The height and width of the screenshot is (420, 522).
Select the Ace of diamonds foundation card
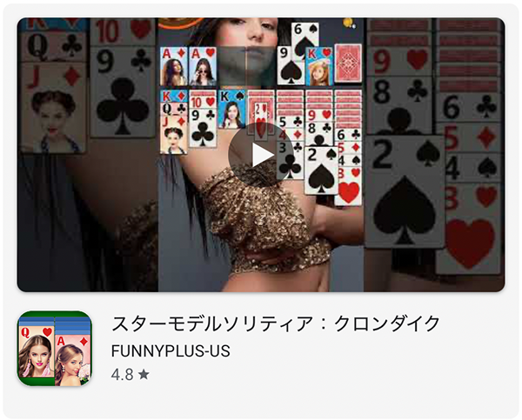pyautogui.click(x=173, y=67)
